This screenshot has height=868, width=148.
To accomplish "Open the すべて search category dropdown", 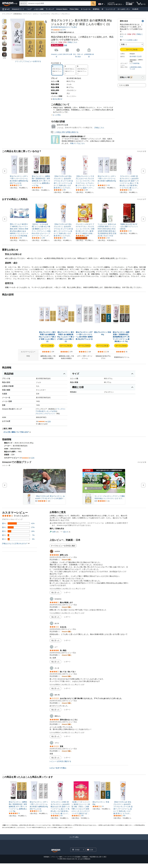I will [x=23, y=3].
